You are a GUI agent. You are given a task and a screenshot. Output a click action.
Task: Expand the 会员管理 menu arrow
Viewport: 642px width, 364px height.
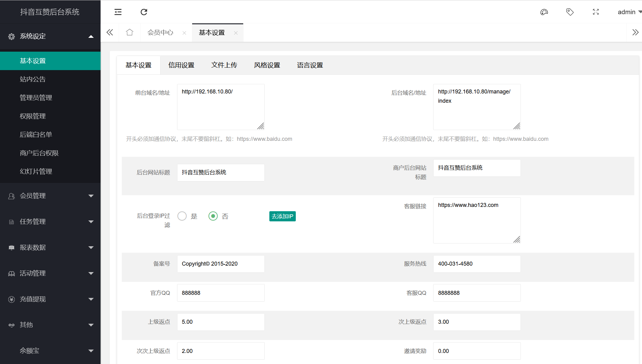91,196
